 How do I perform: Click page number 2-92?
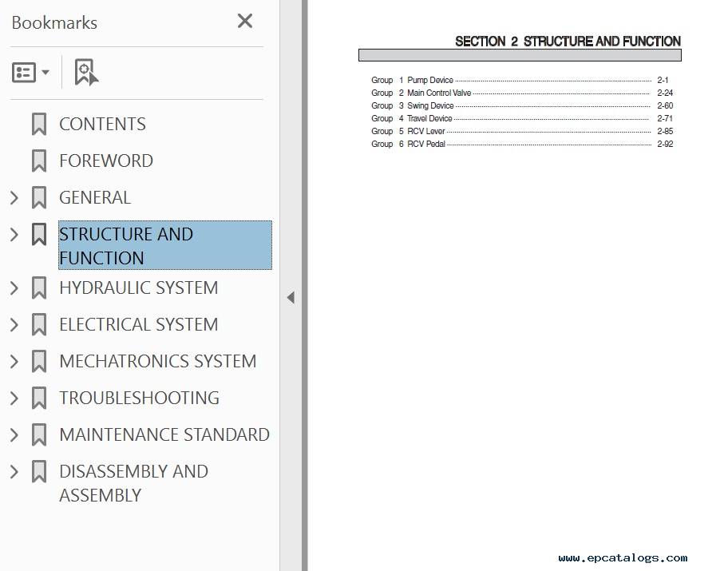(665, 144)
